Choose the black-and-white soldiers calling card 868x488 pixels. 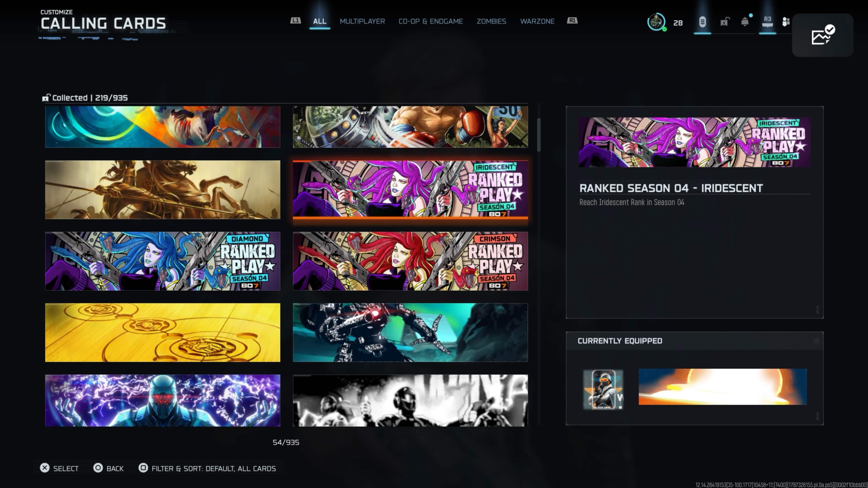(410, 400)
